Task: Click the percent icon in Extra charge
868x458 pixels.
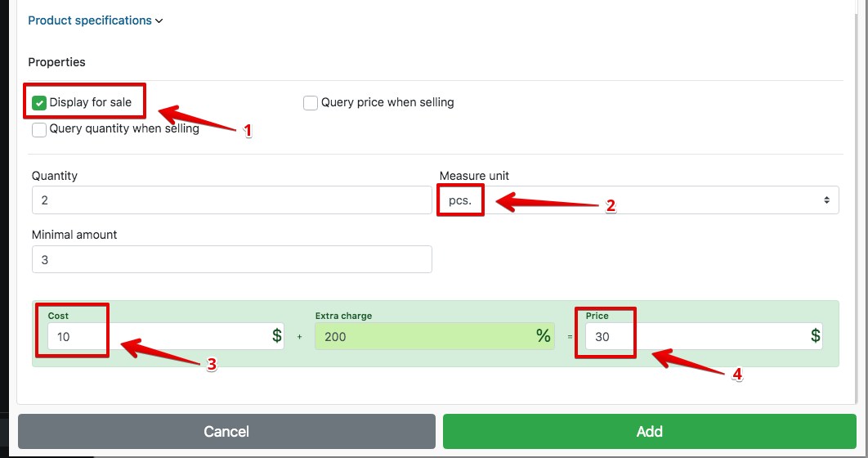Action: [x=544, y=336]
